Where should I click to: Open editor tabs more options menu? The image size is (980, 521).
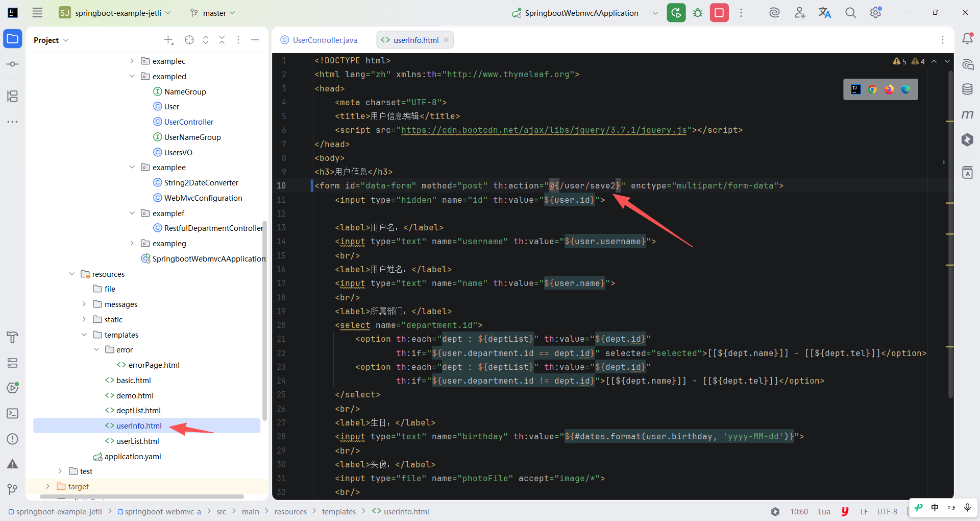click(943, 40)
